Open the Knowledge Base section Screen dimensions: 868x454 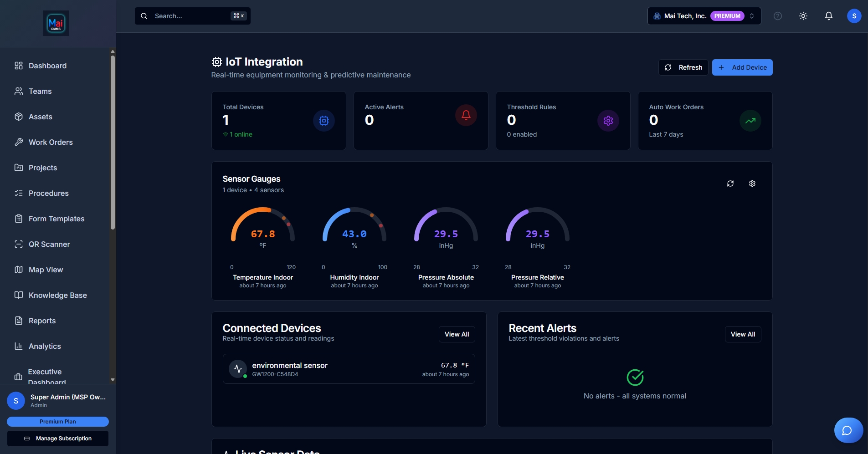click(57, 295)
